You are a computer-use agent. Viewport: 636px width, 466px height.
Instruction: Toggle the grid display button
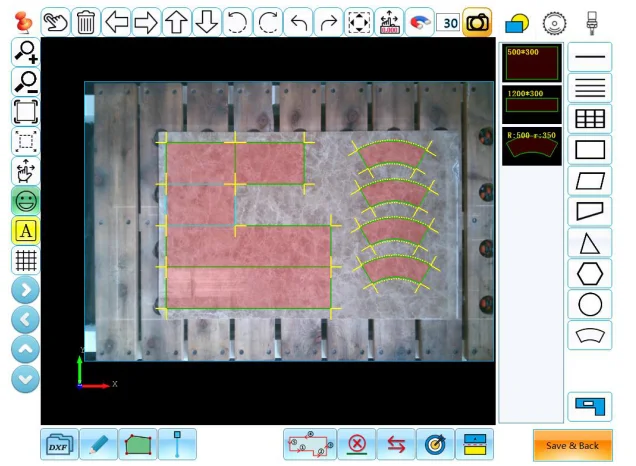(x=25, y=260)
